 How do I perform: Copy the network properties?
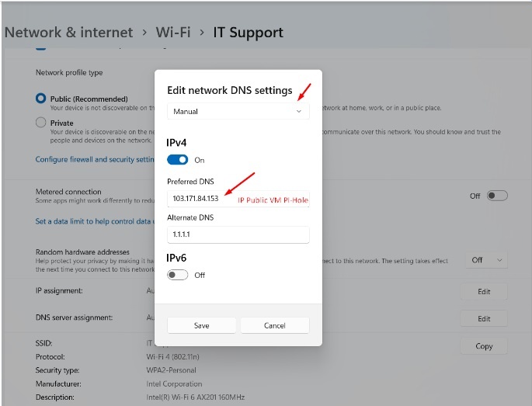click(484, 346)
